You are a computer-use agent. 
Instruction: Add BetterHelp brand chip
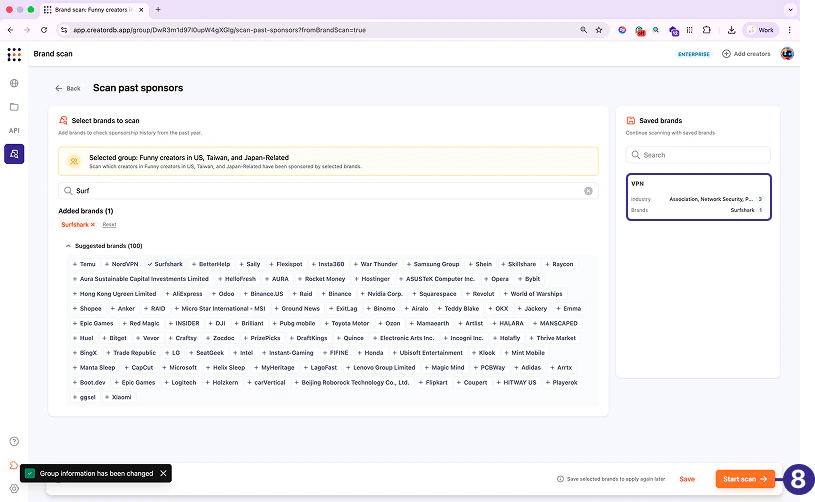211,264
